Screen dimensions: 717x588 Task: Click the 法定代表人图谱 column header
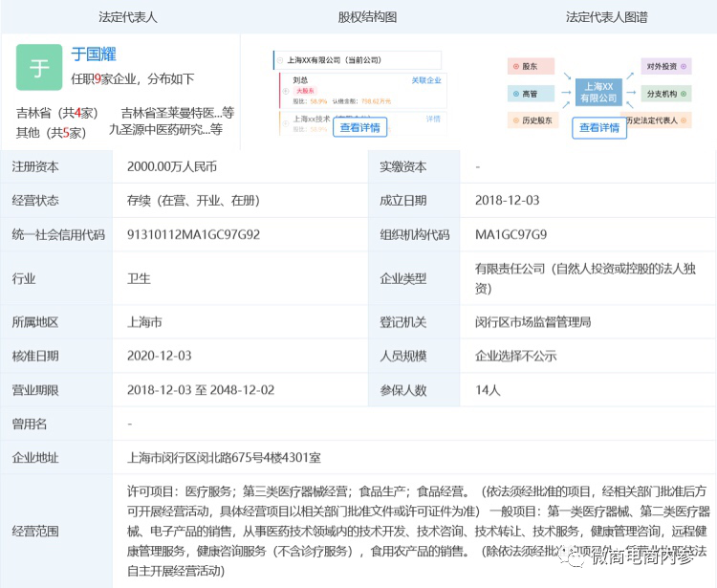click(x=607, y=17)
